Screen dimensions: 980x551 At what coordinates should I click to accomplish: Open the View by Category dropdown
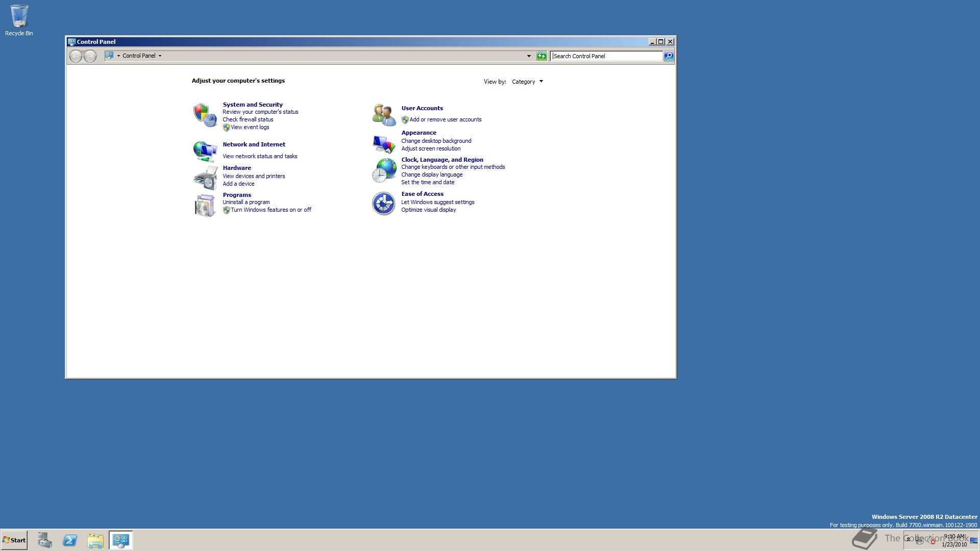coord(528,82)
